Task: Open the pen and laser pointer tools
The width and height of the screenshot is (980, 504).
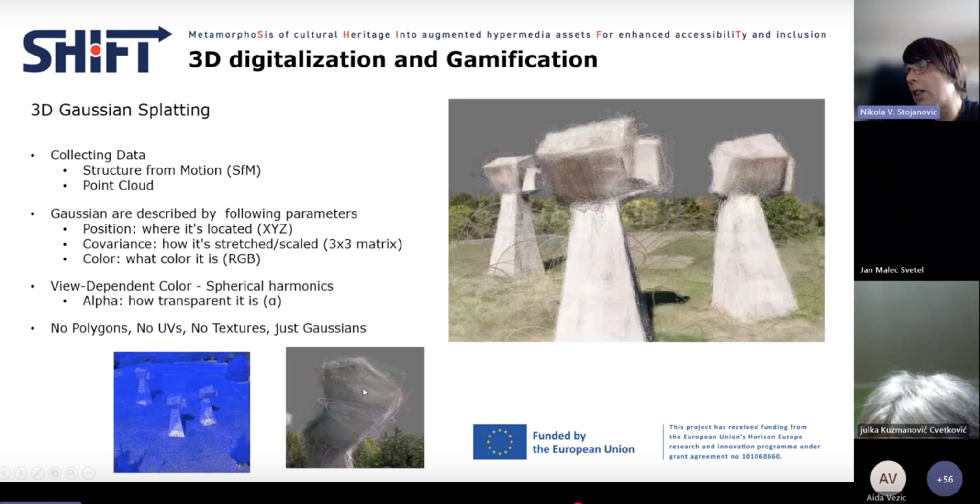Action: click(x=38, y=473)
